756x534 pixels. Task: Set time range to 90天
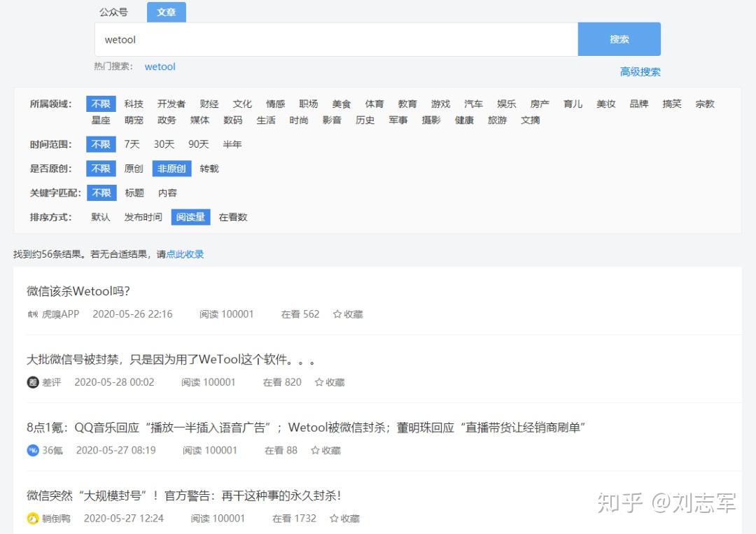tap(198, 144)
